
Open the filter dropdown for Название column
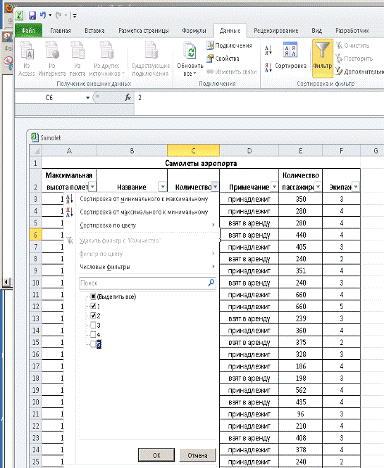(x=162, y=187)
